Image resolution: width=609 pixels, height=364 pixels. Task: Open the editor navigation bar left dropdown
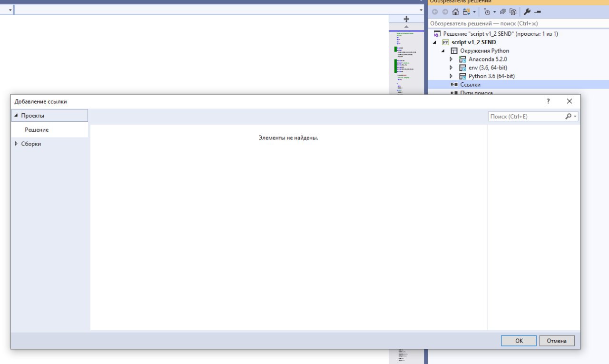(10, 10)
